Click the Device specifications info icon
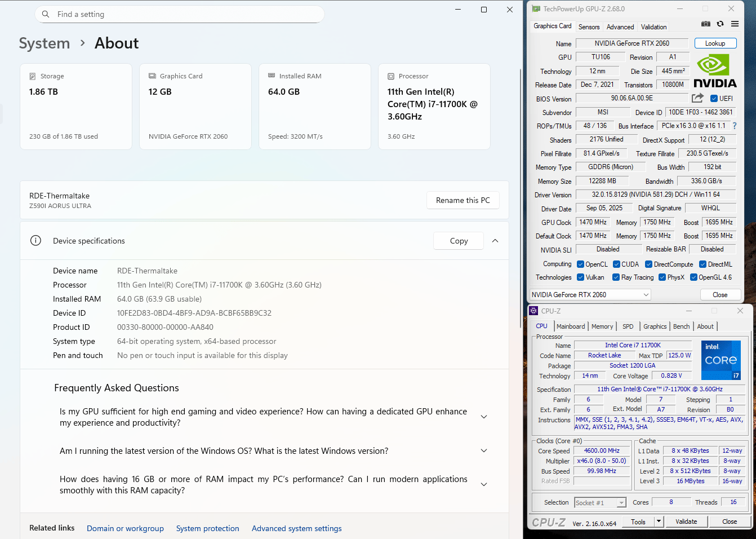 tap(35, 241)
